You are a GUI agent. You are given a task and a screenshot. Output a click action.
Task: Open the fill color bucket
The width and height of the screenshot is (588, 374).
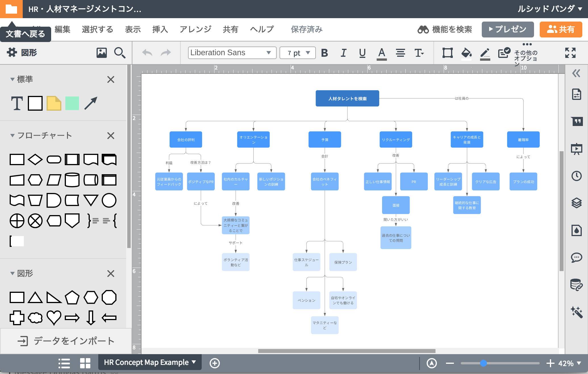(466, 54)
